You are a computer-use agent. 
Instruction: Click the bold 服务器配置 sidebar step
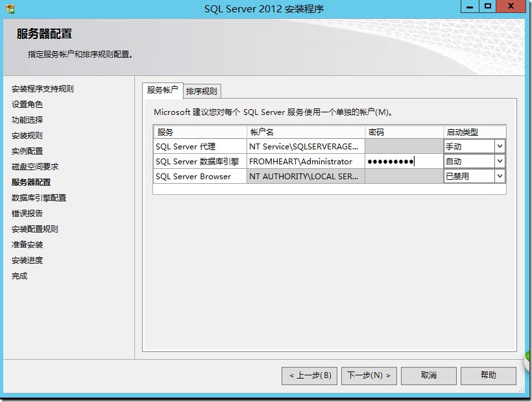[31, 182]
